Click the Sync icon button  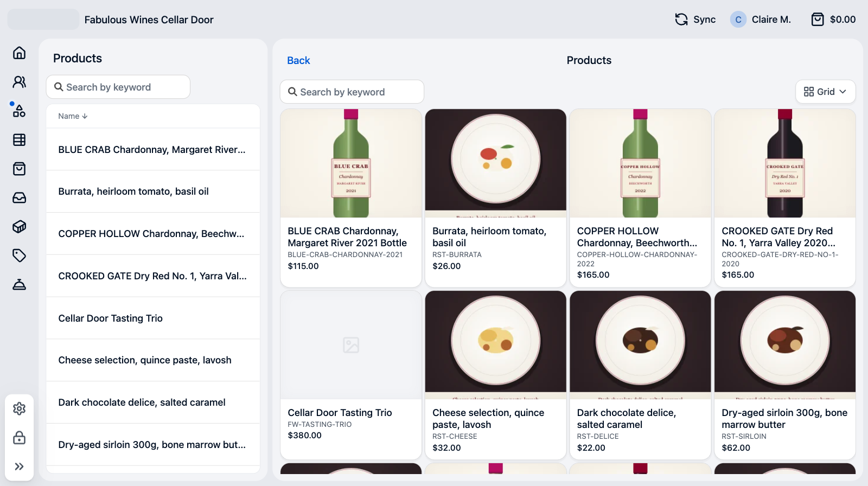coord(695,20)
